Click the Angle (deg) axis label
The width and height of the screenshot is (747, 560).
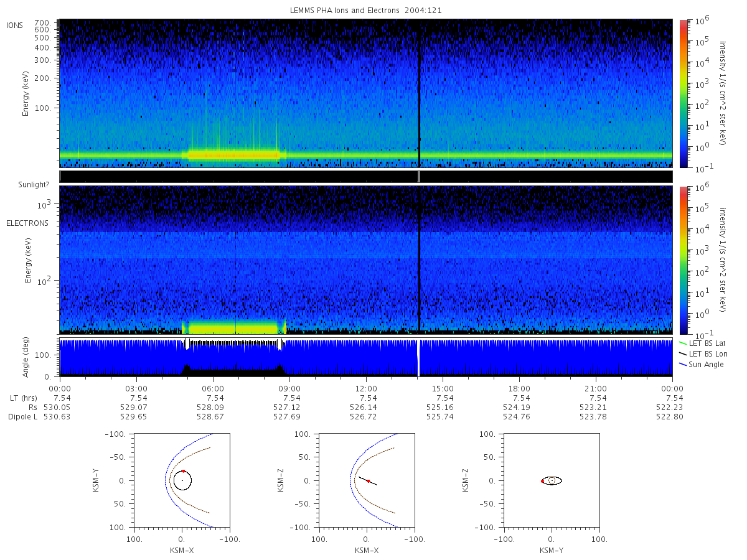[27, 357]
